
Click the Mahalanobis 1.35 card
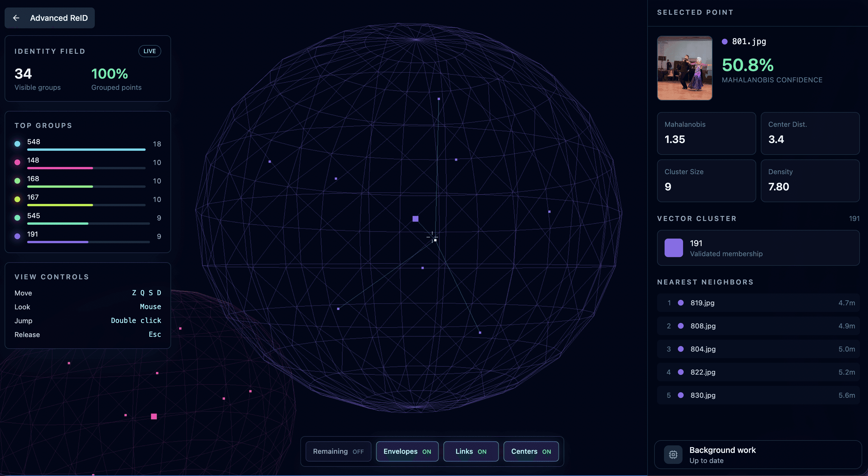coord(706,133)
